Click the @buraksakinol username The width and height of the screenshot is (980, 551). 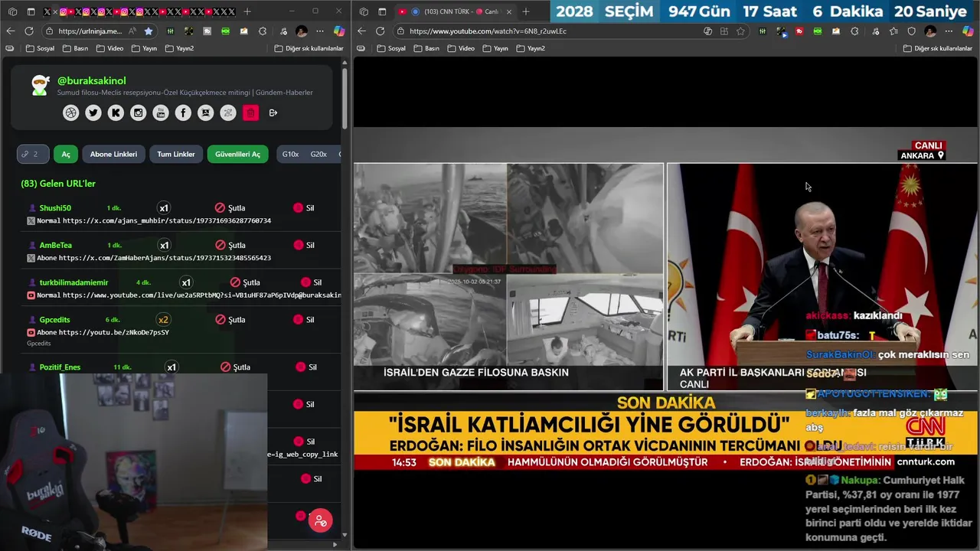point(92,80)
